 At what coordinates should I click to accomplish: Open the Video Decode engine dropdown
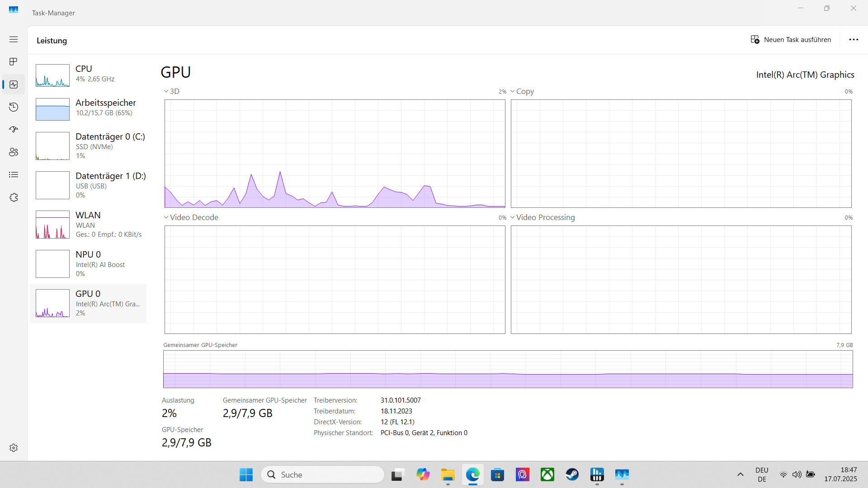[x=191, y=217]
